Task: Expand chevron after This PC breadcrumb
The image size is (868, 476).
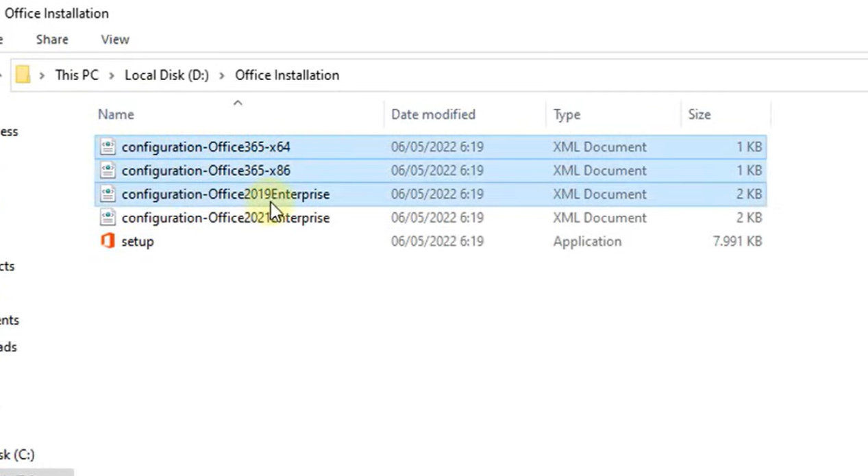Action: pyautogui.click(x=111, y=75)
